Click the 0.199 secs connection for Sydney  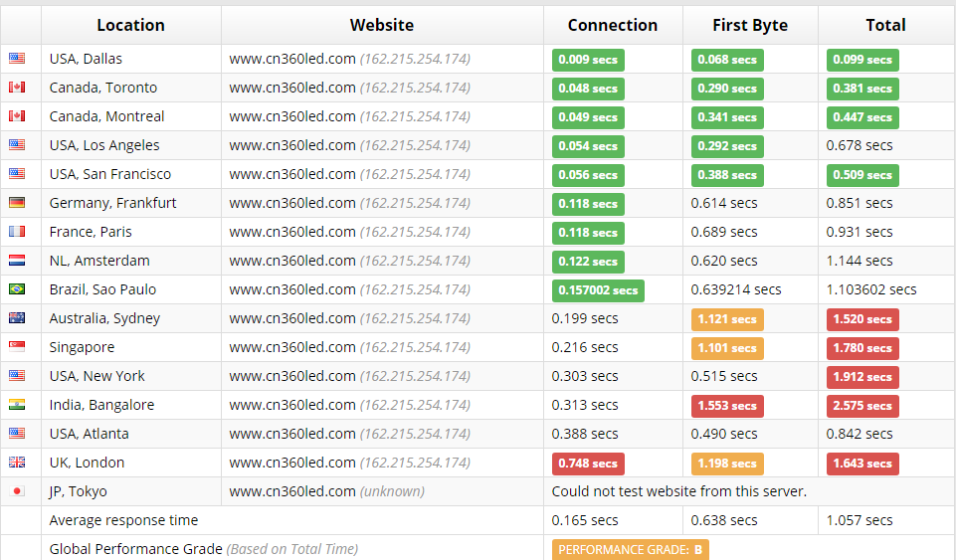585,318
